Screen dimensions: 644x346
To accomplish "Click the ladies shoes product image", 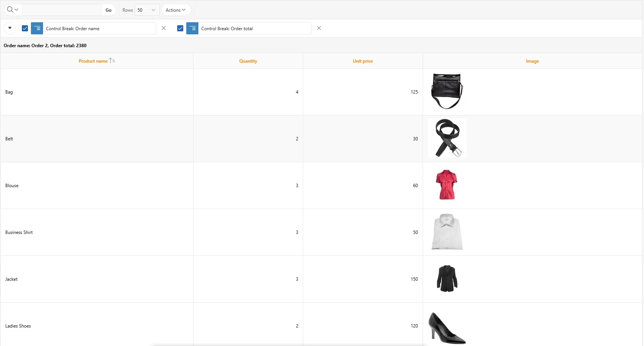I will click(447, 328).
